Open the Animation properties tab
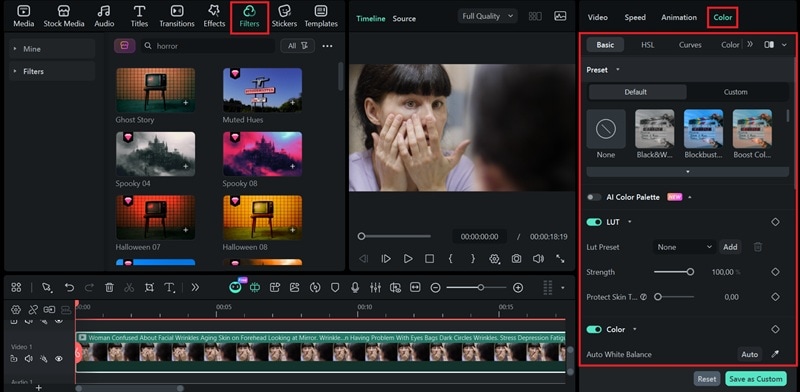800x392 pixels. coord(679,17)
